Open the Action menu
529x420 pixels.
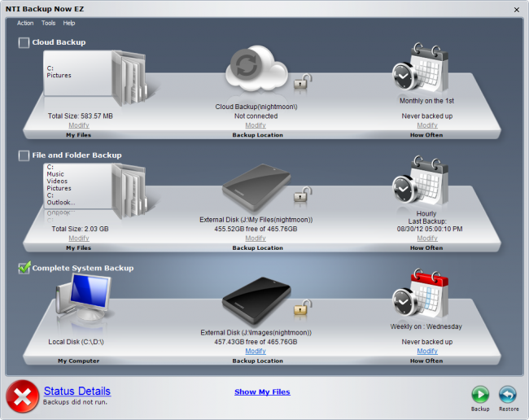[x=25, y=23]
